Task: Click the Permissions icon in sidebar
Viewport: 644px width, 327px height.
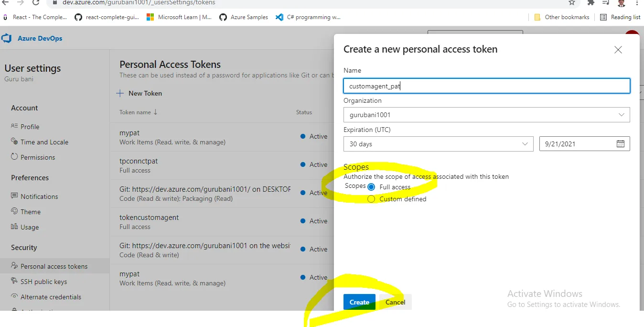Action: coord(14,157)
